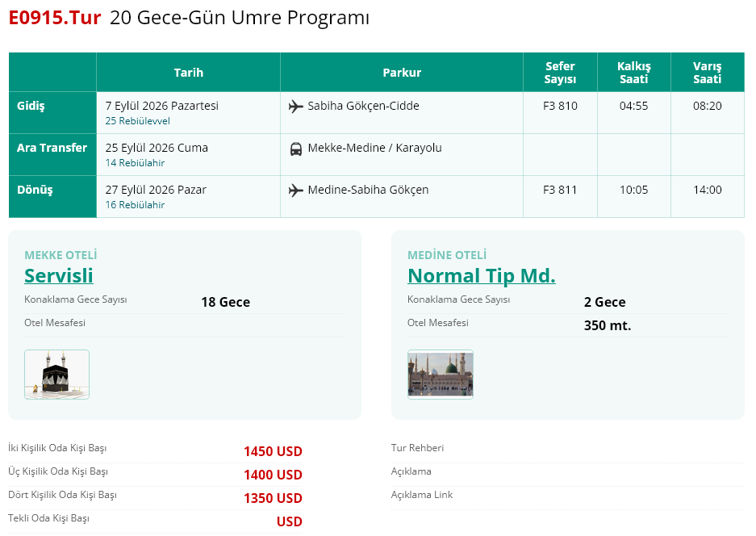This screenshot has height=536, width=756.
Task: Click 'Konaklama Gece Sayısı' label under Mekke hotel
Action: tap(76, 299)
